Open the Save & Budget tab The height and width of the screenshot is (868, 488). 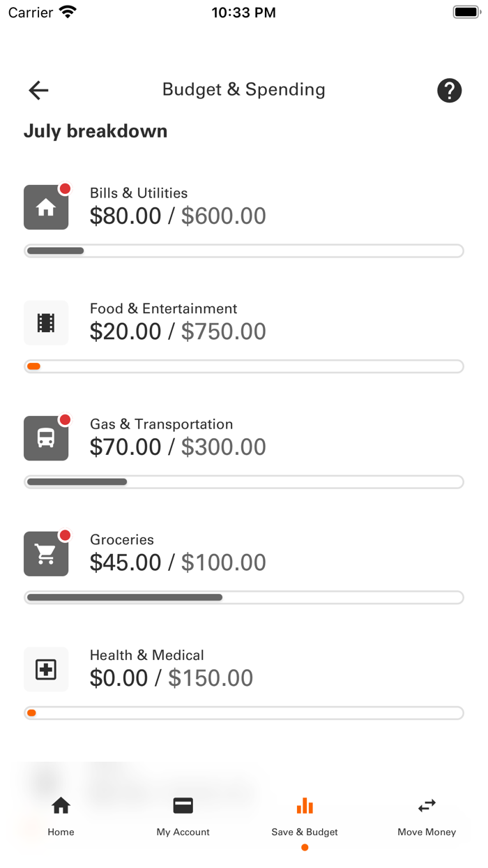(x=305, y=815)
